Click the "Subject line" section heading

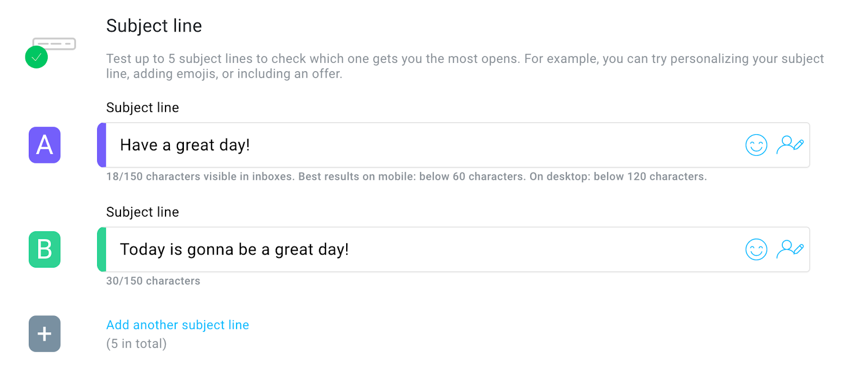point(154,26)
